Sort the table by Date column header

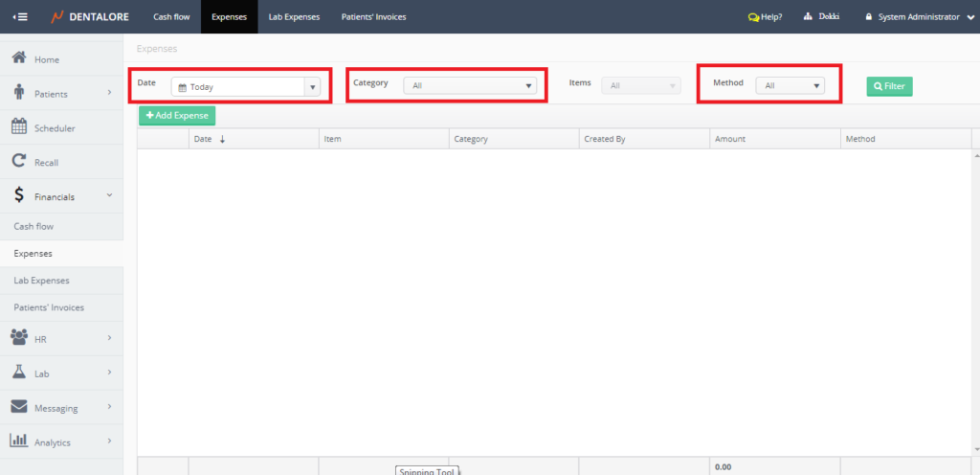[203, 140]
